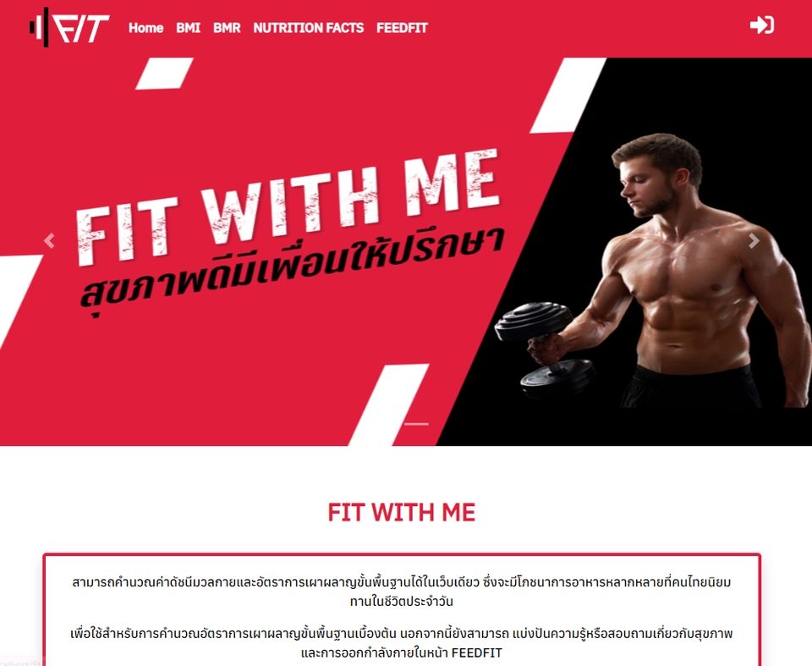Screen dimensions: 812x666
Task: Click the white FIT WITH ME banner headline
Action: 288,207
